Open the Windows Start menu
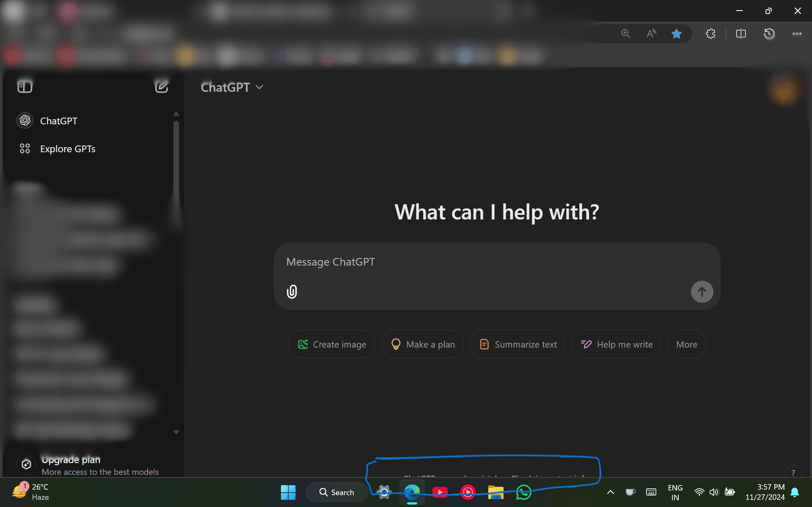812x507 pixels. coord(288,492)
